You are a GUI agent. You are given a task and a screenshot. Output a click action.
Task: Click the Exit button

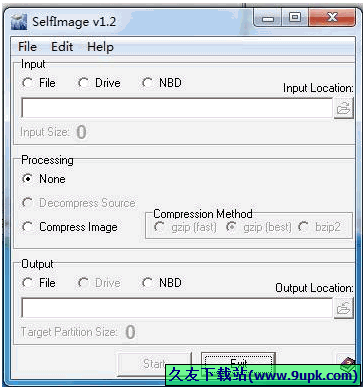238,364
